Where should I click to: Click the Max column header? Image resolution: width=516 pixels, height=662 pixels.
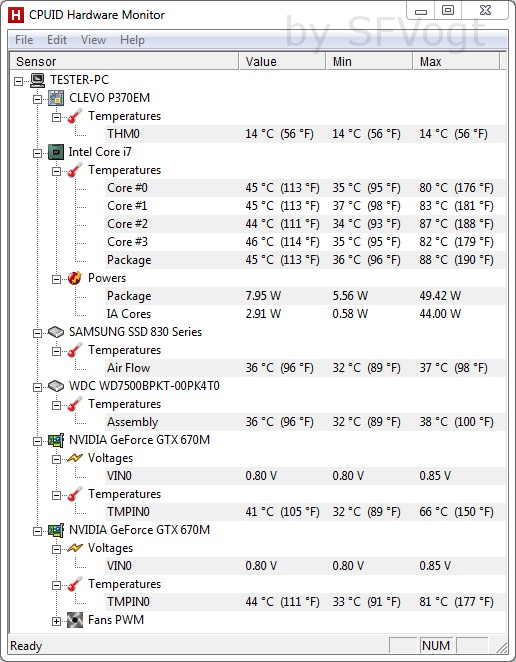[x=455, y=62]
